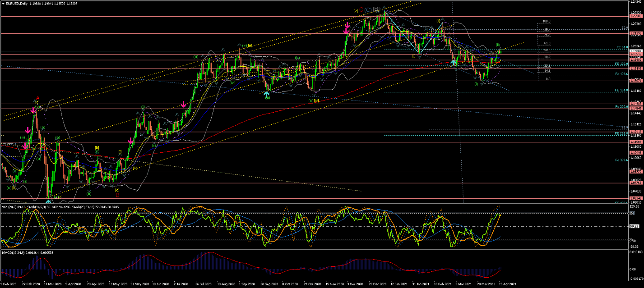
Task: Click the red wave C label at the chart top
Action: tap(361, 9)
